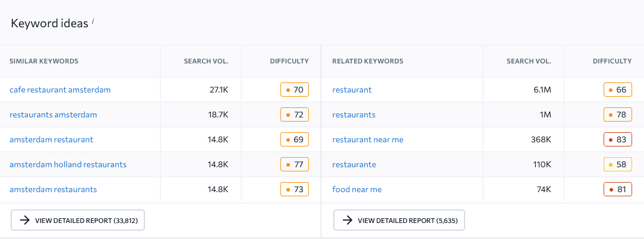Click the info icon beside Keyword ideas
Viewport: 644px width, 239px height.
(93, 22)
